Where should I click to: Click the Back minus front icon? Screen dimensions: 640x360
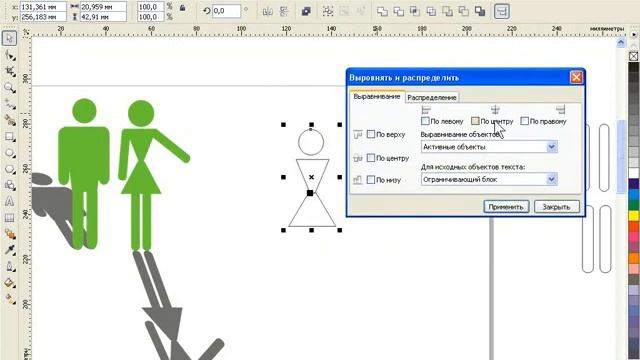pos(464,11)
